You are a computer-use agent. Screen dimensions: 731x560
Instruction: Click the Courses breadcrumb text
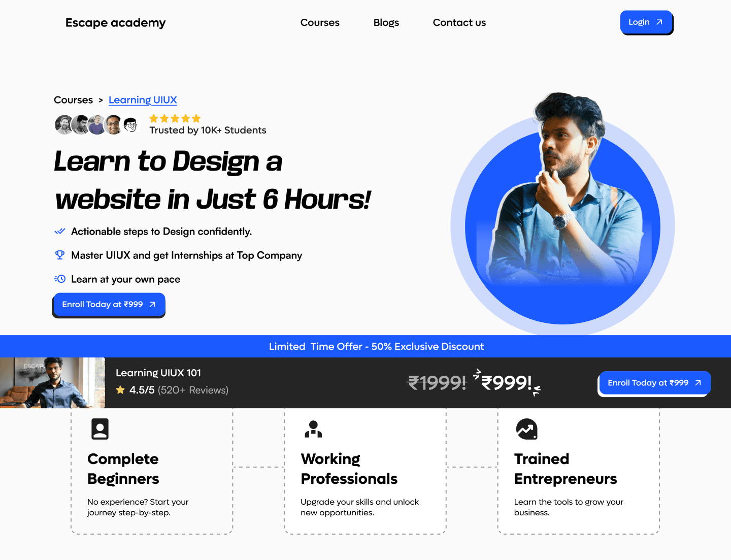tap(74, 100)
